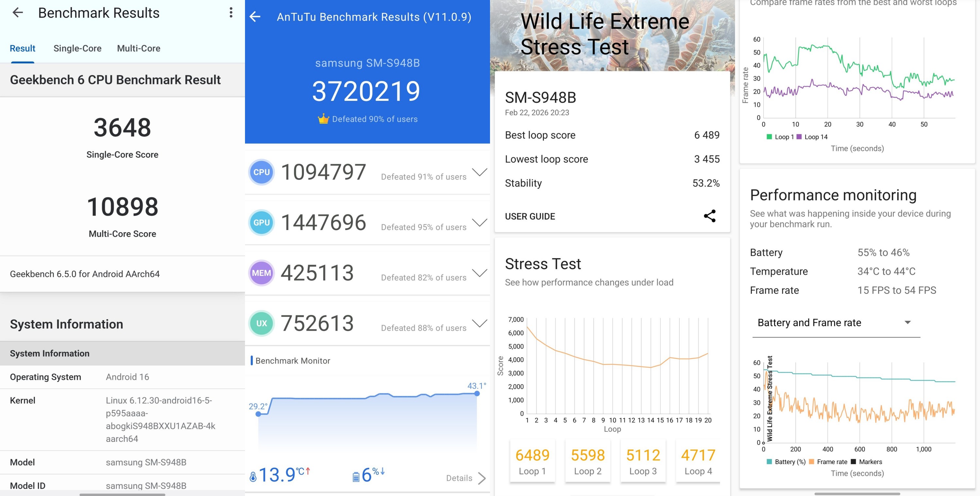Tap the share icon beside USER GUIDE
The width and height of the screenshot is (980, 496).
point(710,216)
